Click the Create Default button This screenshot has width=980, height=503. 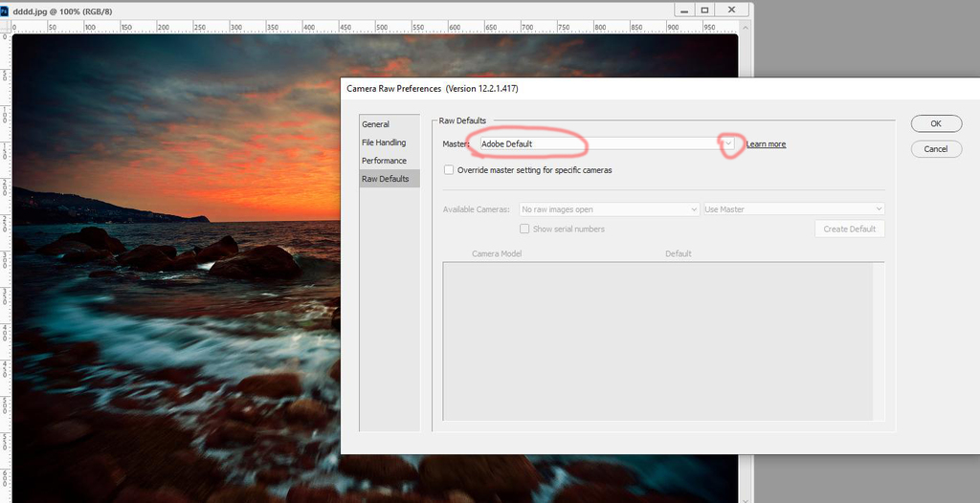click(x=849, y=230)
